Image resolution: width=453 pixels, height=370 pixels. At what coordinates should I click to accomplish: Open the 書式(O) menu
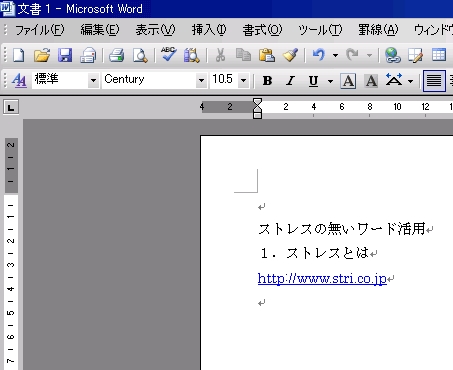pyautogui.click(x=262, y=30)
